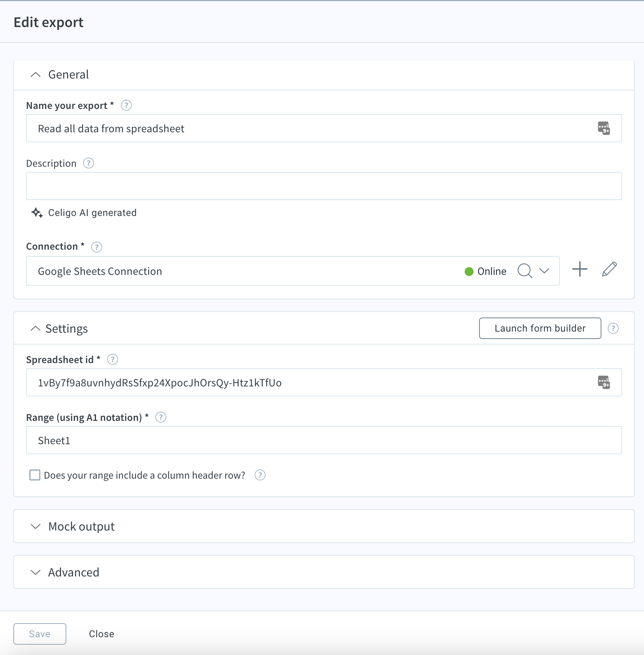
Task: Close the Edit export dialog
Action: pos(102,634)
